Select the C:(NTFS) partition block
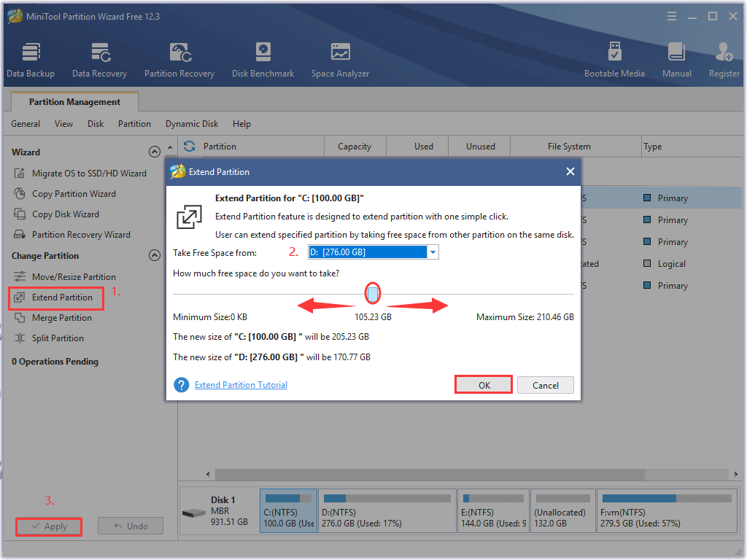747x560 pixels. pyautogui.click(x=288, y=511)
